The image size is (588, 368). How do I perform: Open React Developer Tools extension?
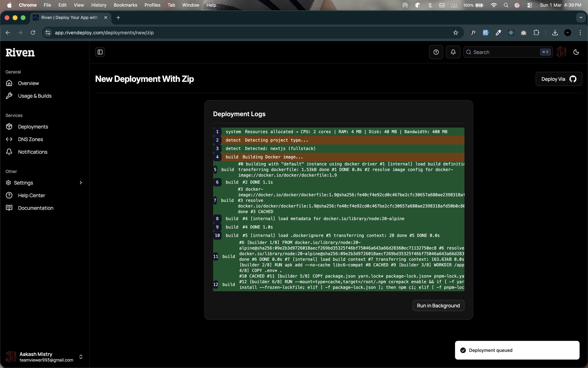511,33
